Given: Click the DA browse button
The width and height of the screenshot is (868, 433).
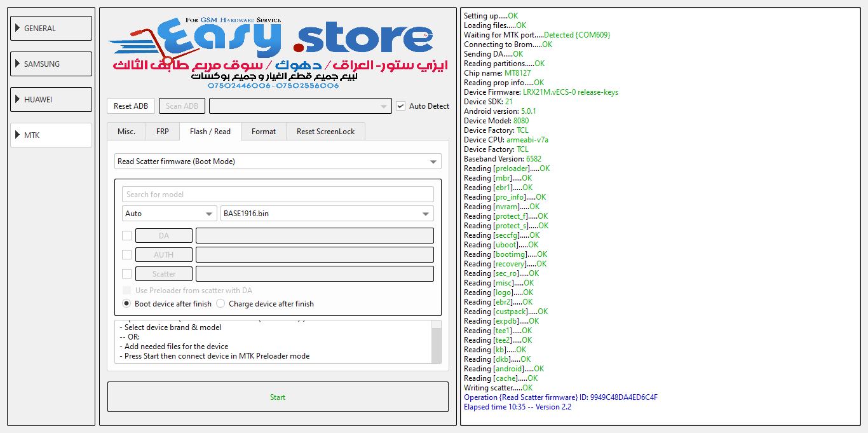Looking at the screenshot, I should pos(164,235).
